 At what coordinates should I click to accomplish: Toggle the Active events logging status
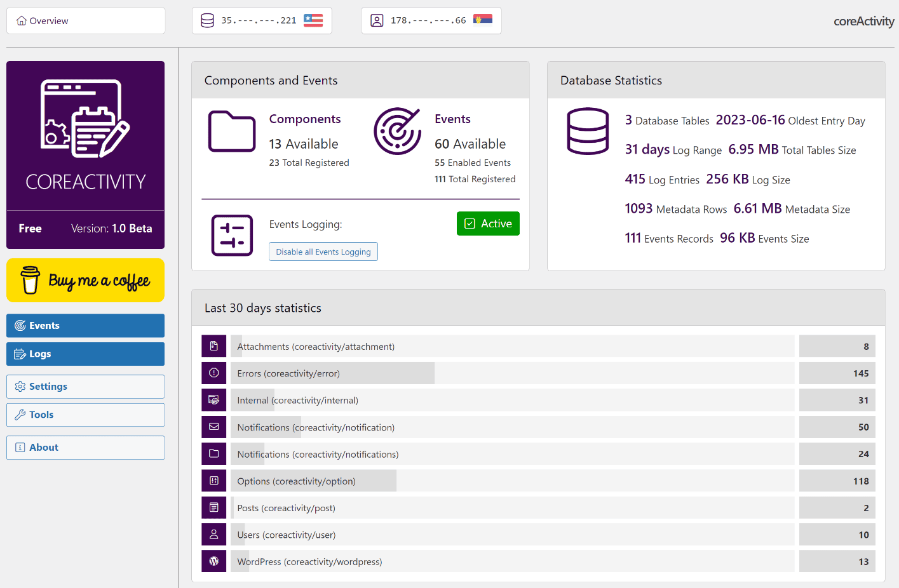pos(488,224)
